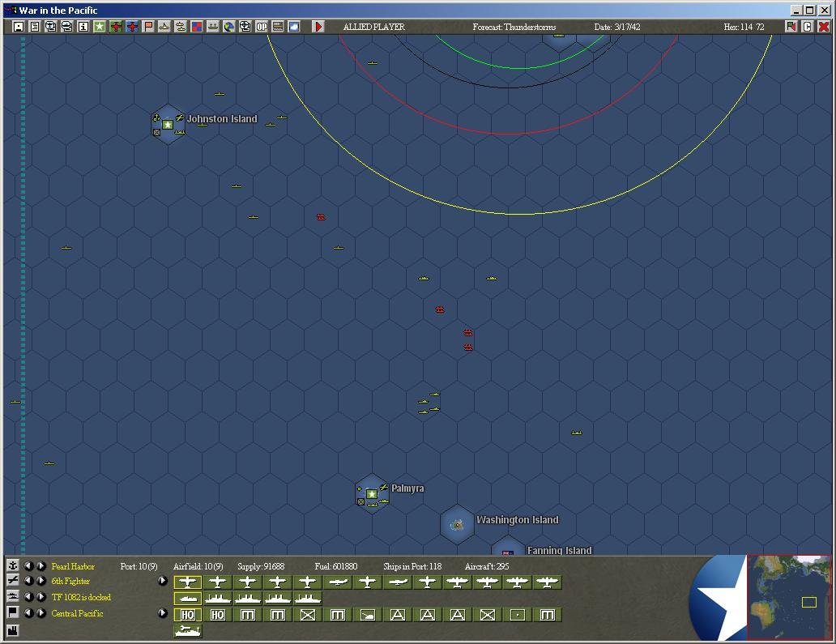Click the ship task force icon at bottom left
836x644 pixels.
(12, 596)
